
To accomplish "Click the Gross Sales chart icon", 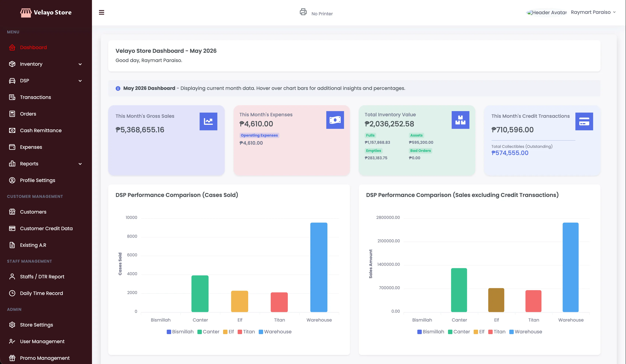I will (x=208, y=122).
